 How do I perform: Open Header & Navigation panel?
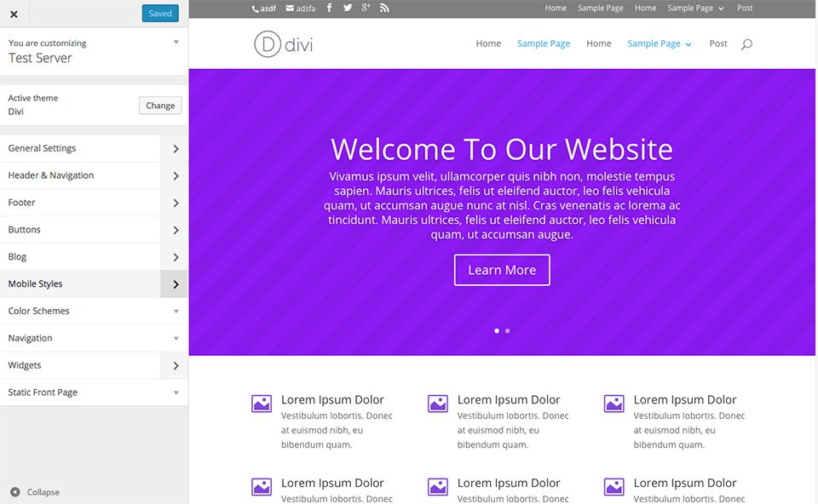(x=94, y=175)
